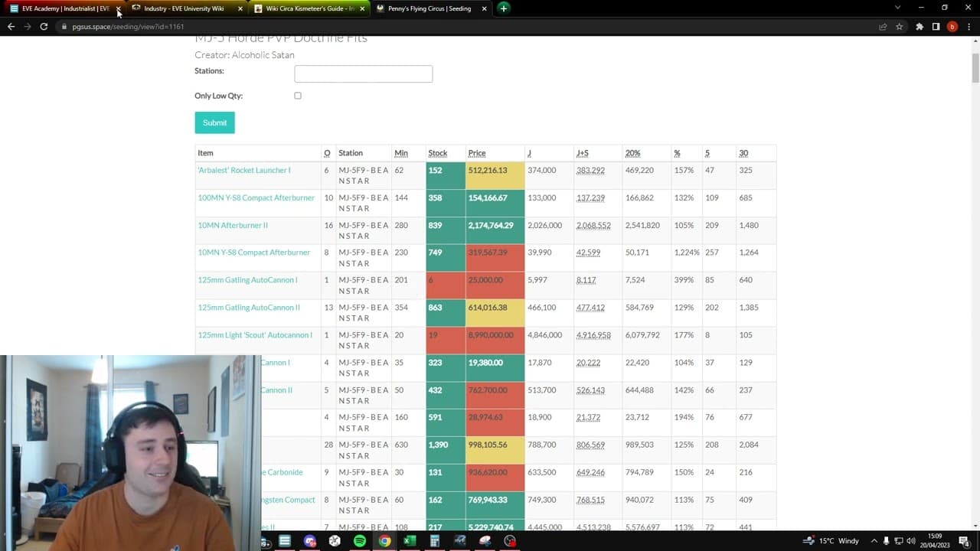Toggle the Only Low Qty checkbox
Image resolution: width=980 pixels, height=551 pixels.
(298, 96)
